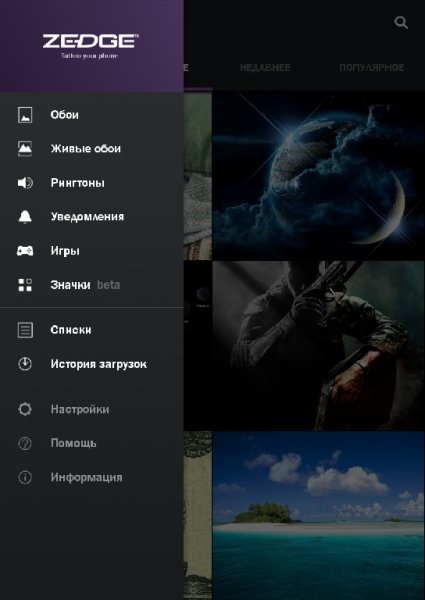
Task: Select Уведомления in the drawer
Action: coord(92,217)
